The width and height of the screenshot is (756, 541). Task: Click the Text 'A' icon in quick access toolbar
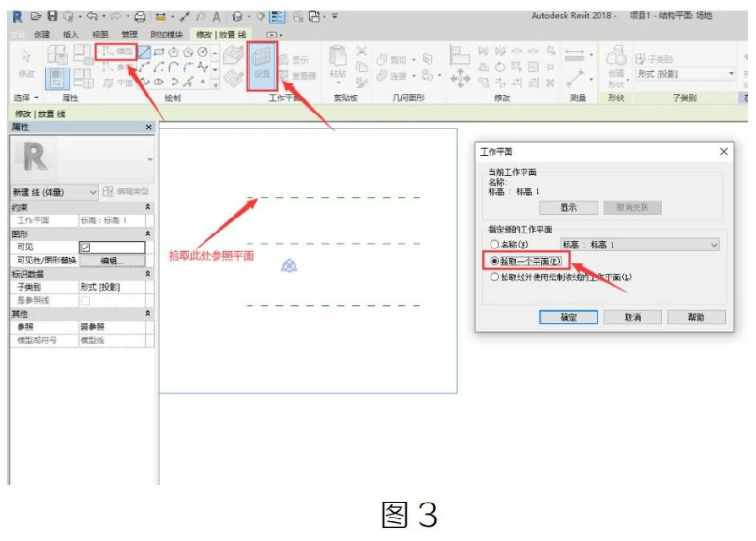click(217, 17)
